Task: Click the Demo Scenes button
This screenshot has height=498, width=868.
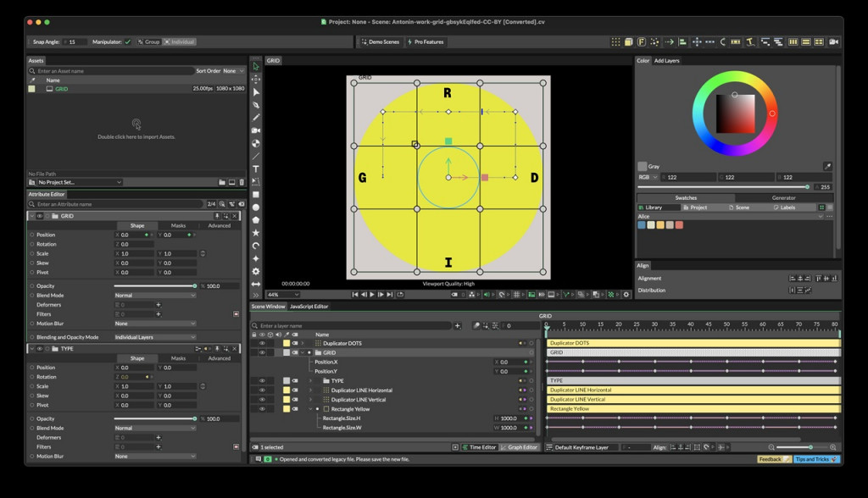Action: tap(381, 41)
